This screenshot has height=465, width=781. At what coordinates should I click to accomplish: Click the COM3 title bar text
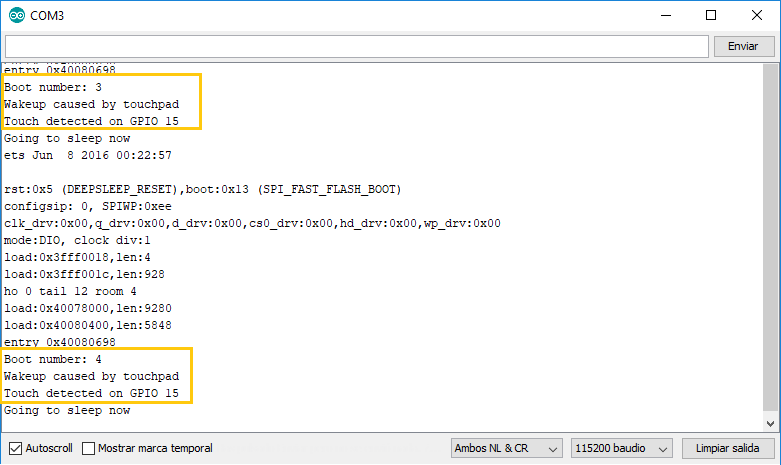[47, 15]
